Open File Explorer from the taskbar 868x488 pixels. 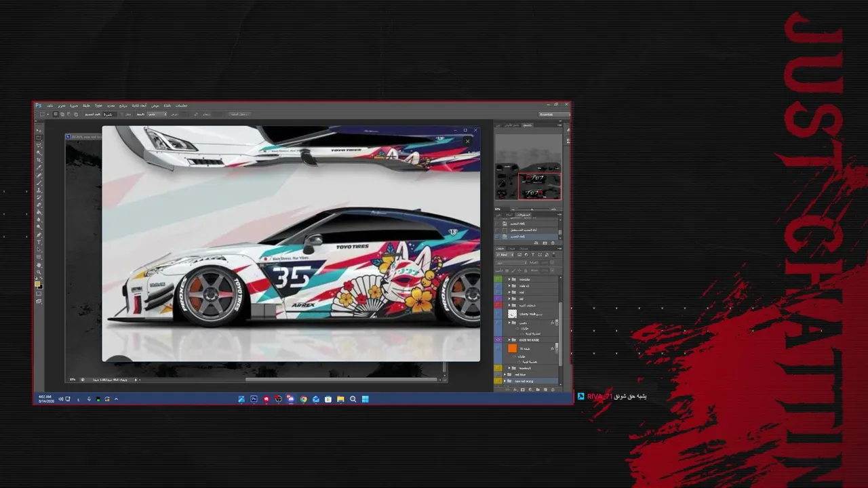(340, 399)
